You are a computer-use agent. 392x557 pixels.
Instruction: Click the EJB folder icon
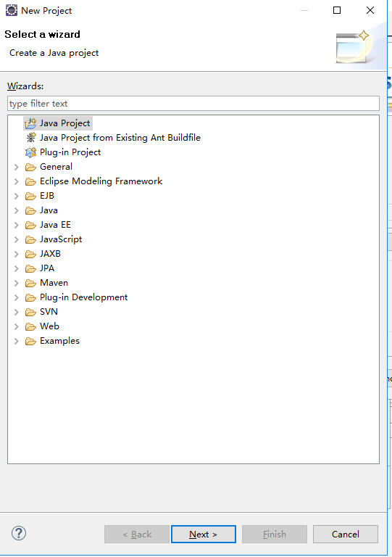31,196
